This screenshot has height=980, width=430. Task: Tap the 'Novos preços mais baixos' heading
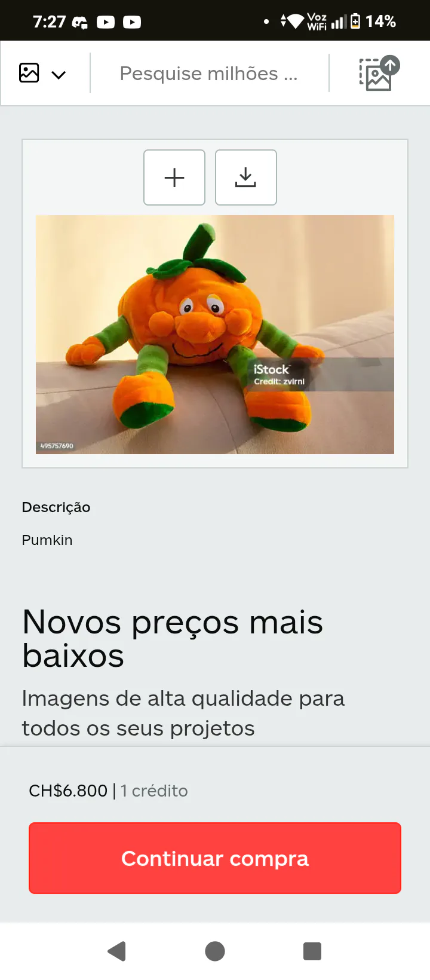173,639
